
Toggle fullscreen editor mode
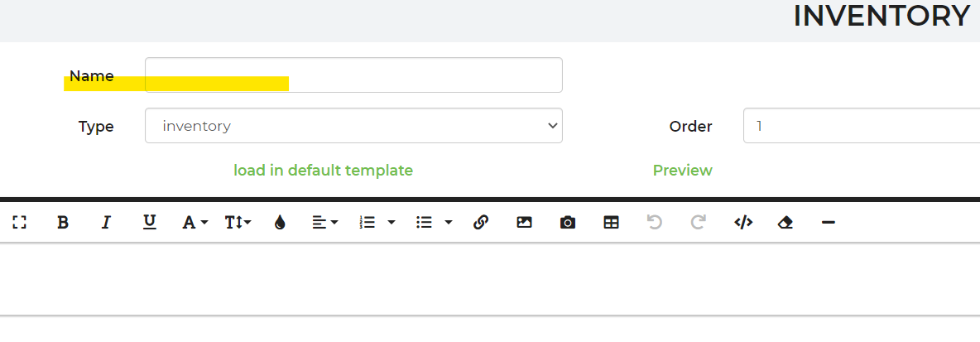pos(20,222)
